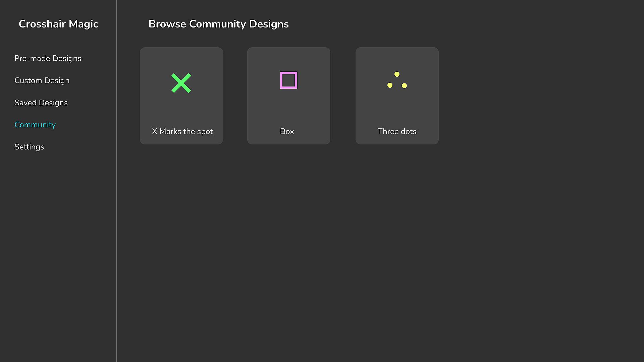Click the topmost yellow dot of the triangle
The height and width of the screenshot is (362, 644).
click(x=397, y=74)
